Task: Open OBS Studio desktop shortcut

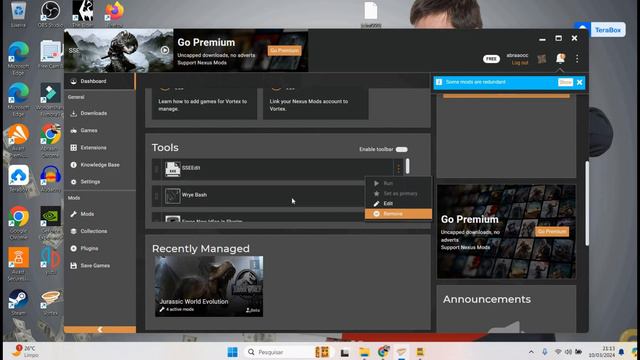Action: (51, 14)
